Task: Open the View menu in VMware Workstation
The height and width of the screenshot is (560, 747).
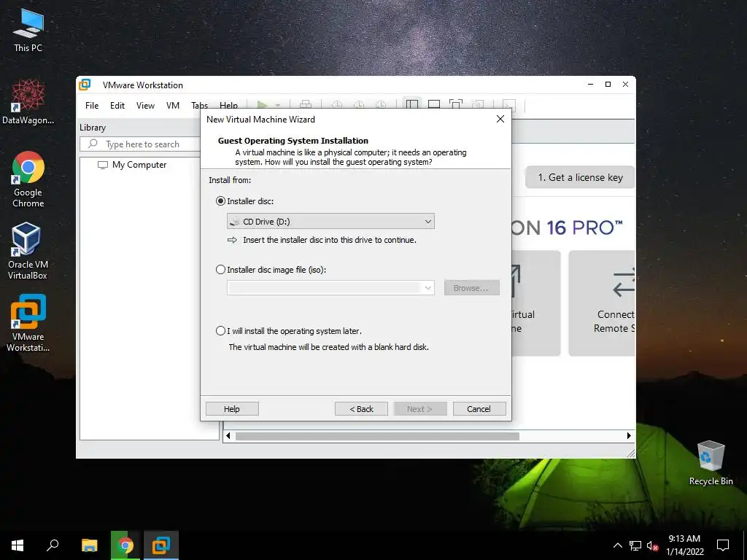Action: pos(145,105)
